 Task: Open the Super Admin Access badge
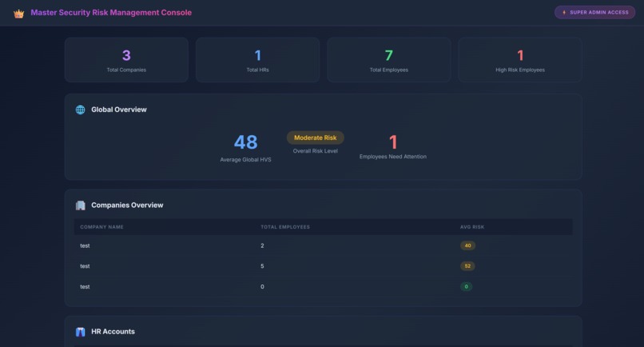click(594, 12)
